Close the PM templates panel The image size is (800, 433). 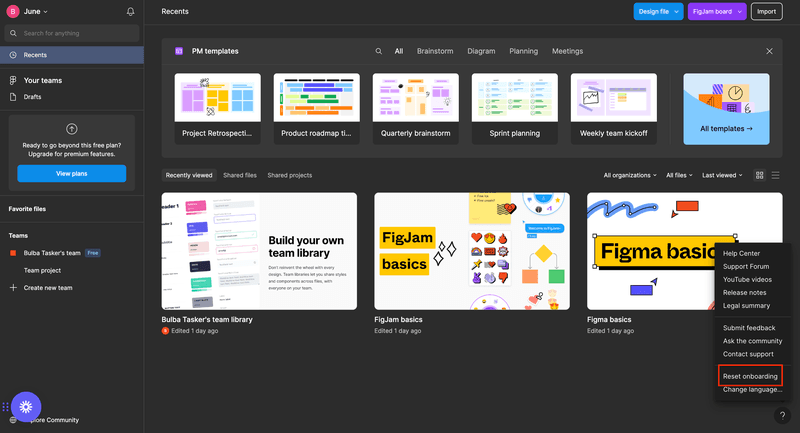click(769, 51)
